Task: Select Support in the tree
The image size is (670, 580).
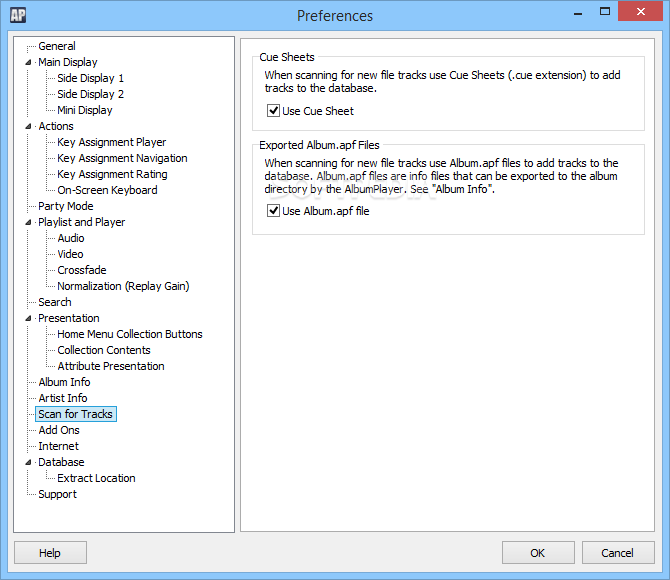Action: coord(58,494)
